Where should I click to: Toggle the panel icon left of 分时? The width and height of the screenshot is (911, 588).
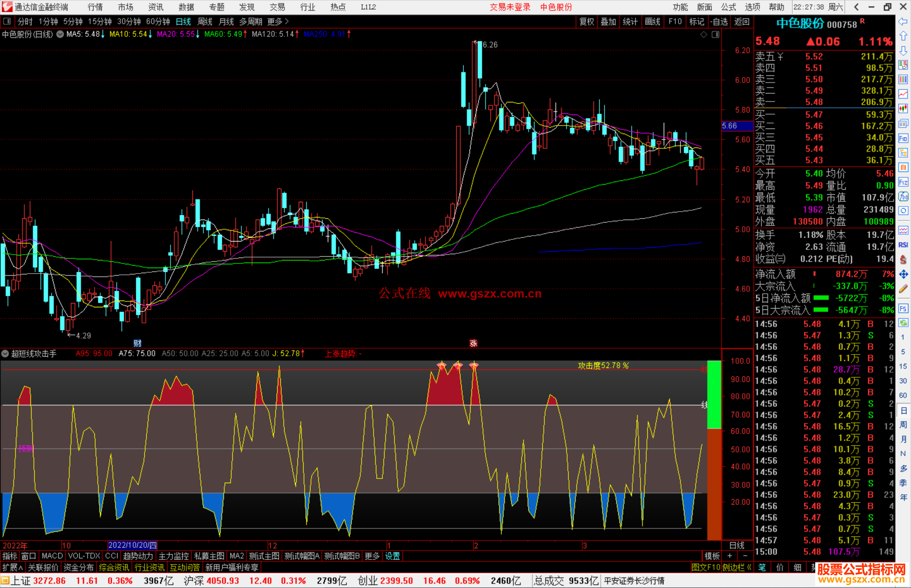point(7,21)
